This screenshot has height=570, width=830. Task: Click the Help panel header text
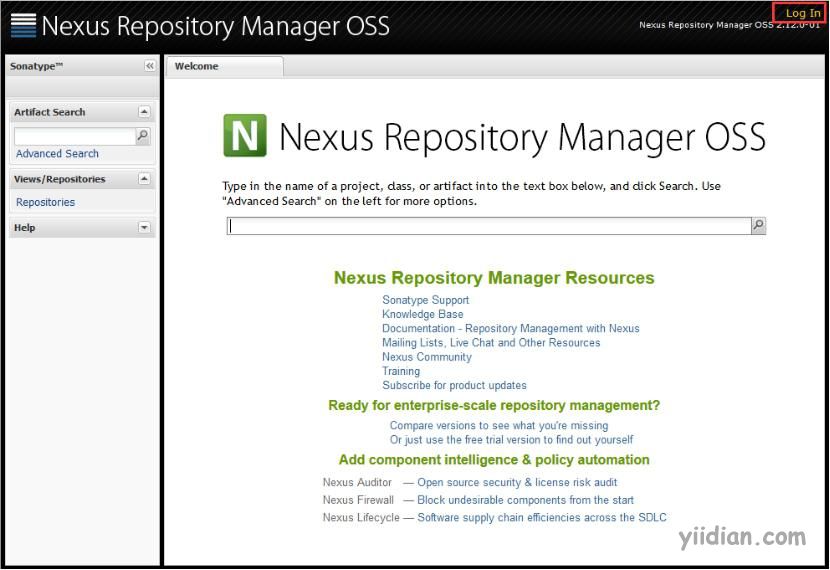[x=24, y=228]
